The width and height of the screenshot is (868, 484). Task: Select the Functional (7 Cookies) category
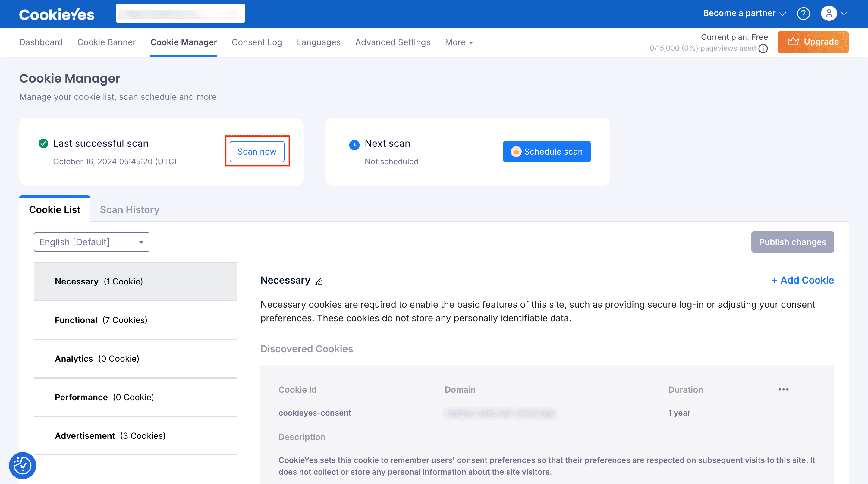point(136,320)
